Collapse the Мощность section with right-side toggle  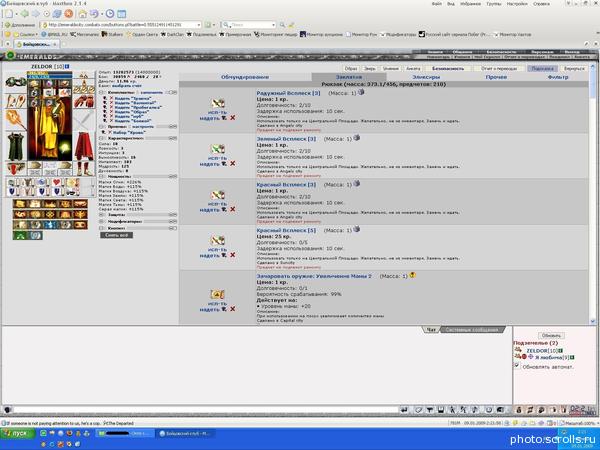[x=173, y=177]
